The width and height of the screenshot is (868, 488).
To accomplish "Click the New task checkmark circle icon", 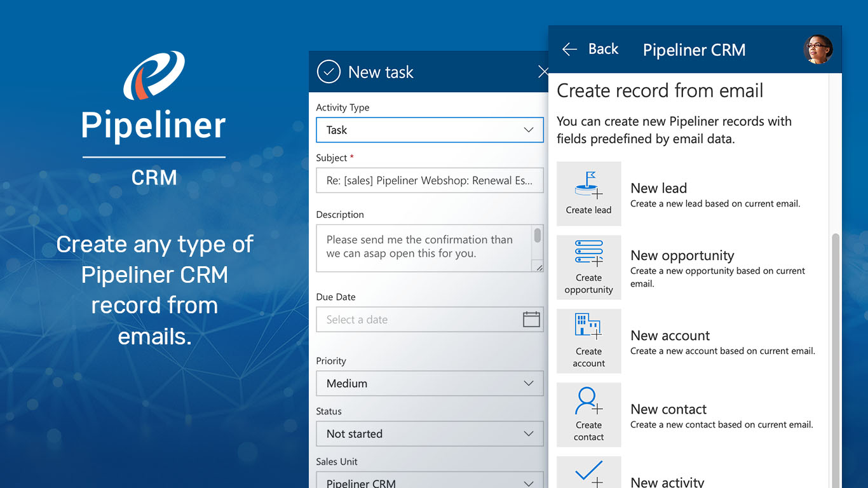I will click(x=329, y=72).
